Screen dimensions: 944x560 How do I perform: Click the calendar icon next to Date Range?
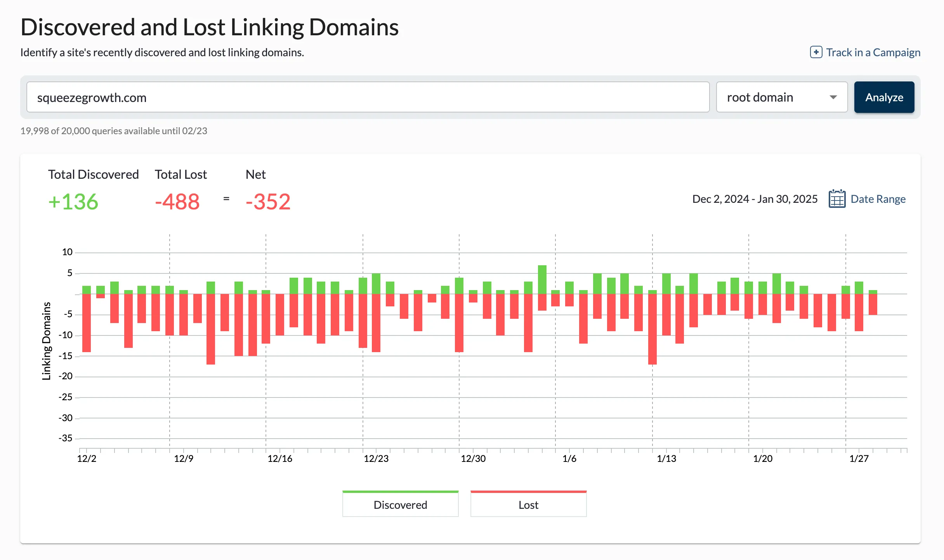pyautogui.click(x=837, y=199)
